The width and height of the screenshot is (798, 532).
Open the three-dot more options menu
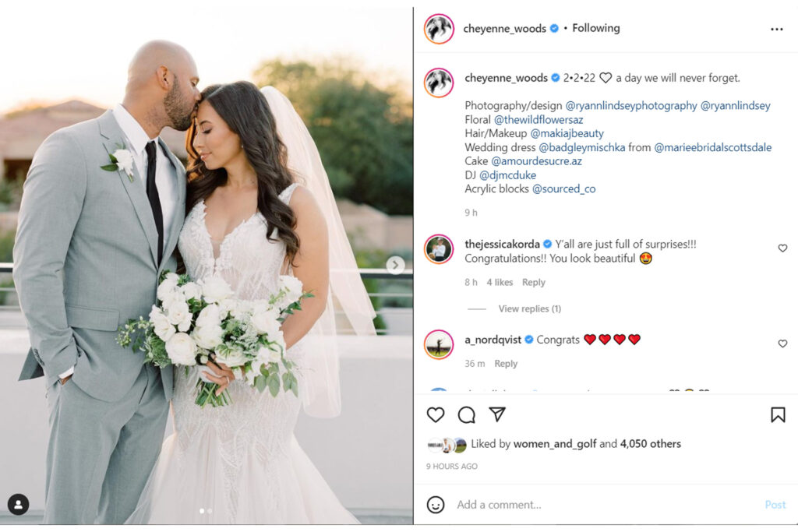pos(777,29)
